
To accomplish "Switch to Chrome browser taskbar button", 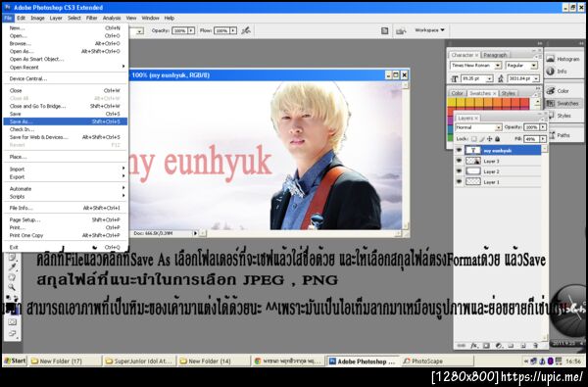I will [x=288, y=362].
